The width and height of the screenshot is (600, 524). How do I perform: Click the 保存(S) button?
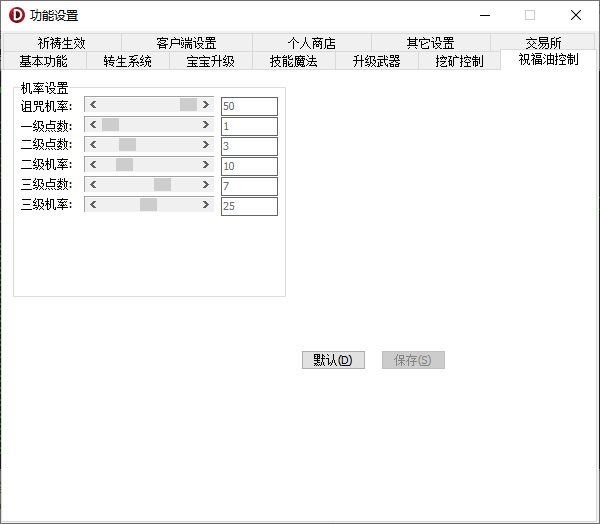[413, 360]
